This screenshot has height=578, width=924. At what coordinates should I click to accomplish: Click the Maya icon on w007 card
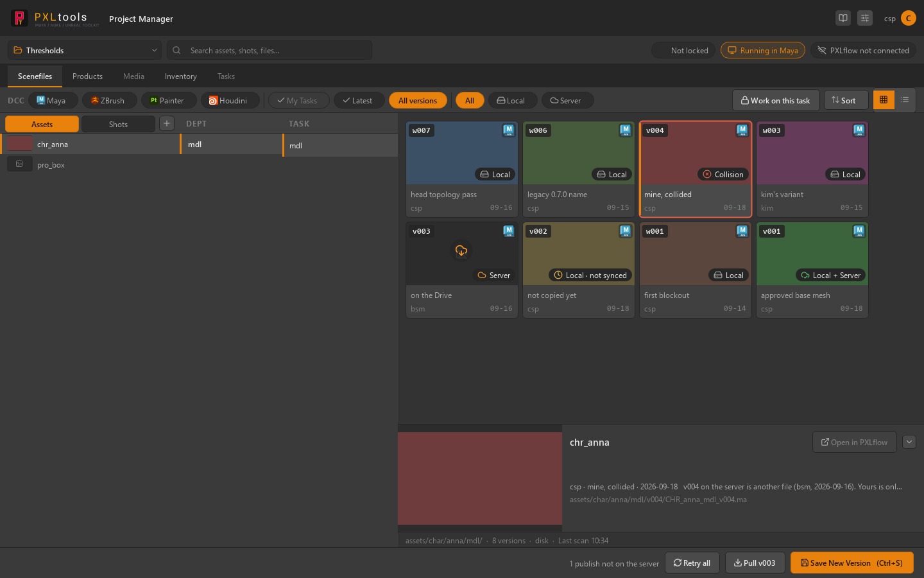pos(509,130)
